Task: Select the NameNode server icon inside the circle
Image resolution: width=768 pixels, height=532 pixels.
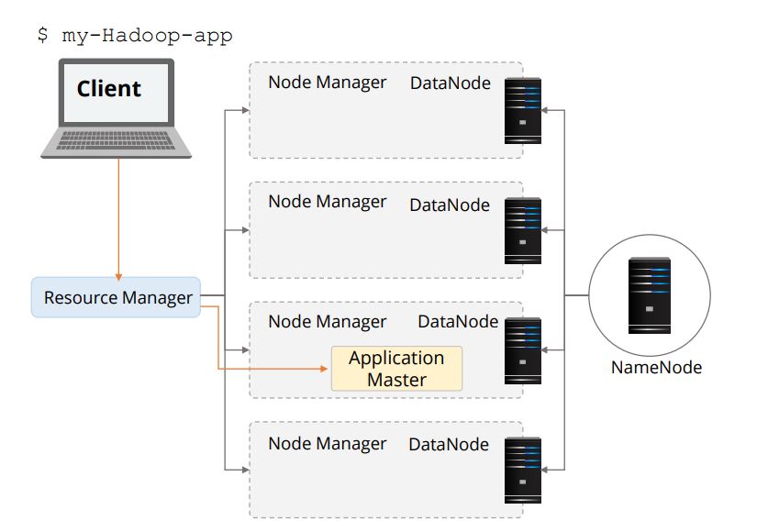Action: click(x=649, y=295)
